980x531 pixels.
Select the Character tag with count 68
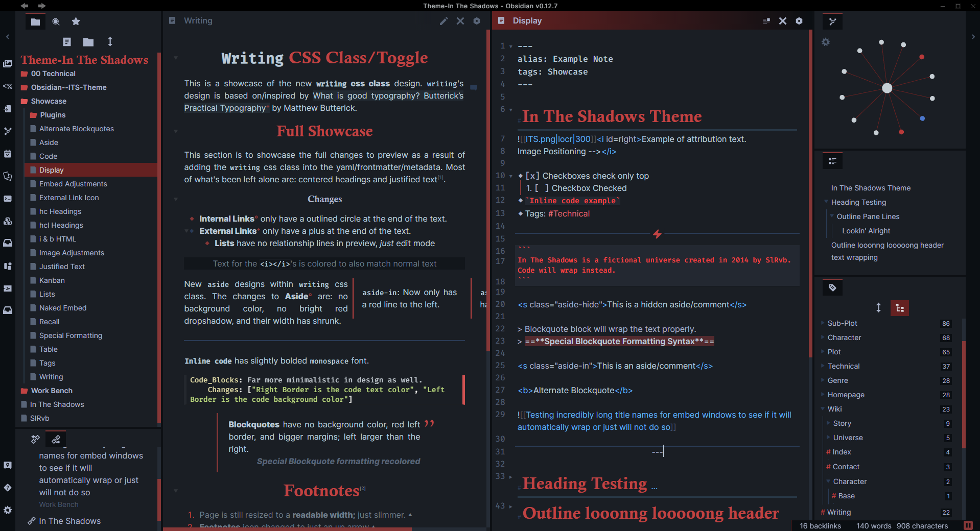point(844,337)
